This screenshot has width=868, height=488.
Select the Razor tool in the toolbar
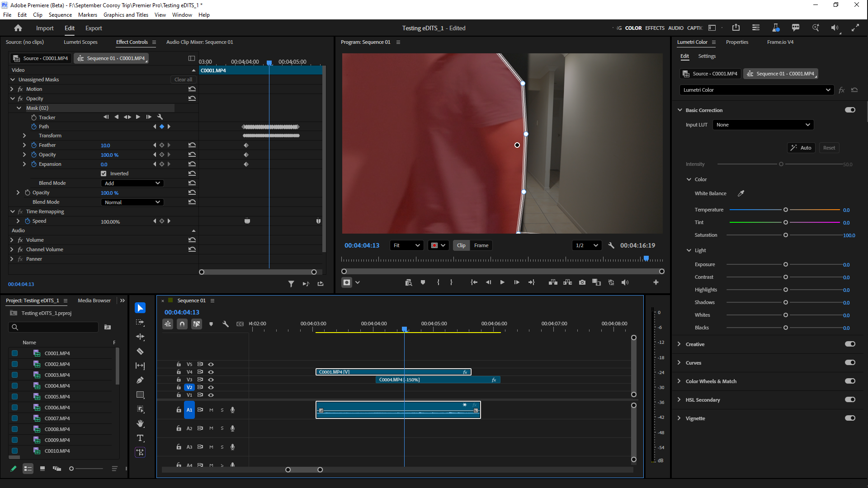[140, 351]
